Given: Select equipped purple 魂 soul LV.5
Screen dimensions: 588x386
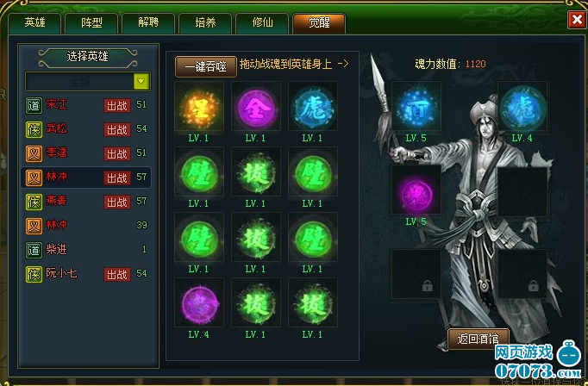Looking at the screenshot, I should [416, 191].
